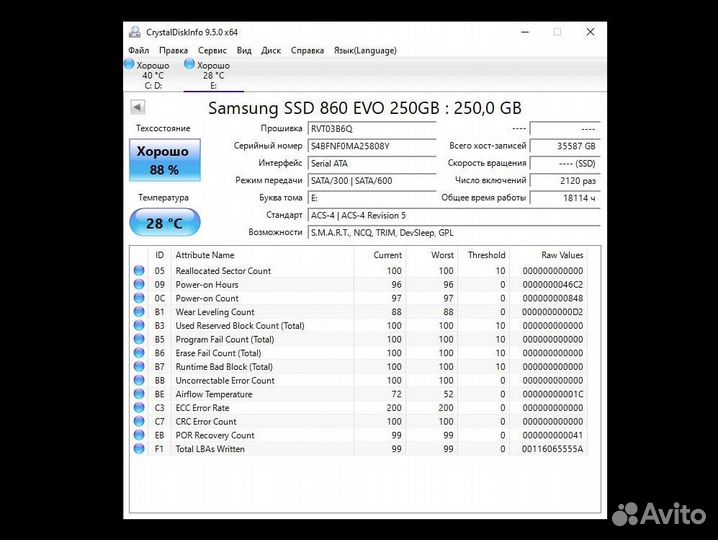Click the drive letter field E:
Viewport: 718px width, 540px height.
pos(372,198)
